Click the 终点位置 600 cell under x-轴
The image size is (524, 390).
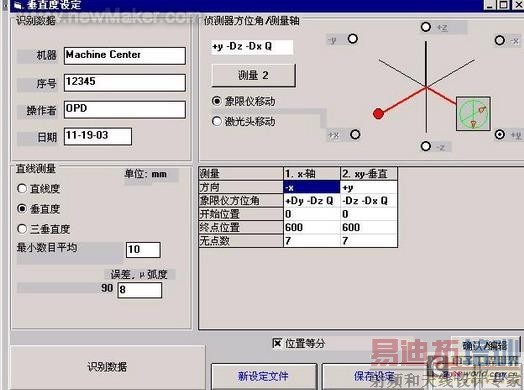tap(312, 227)
